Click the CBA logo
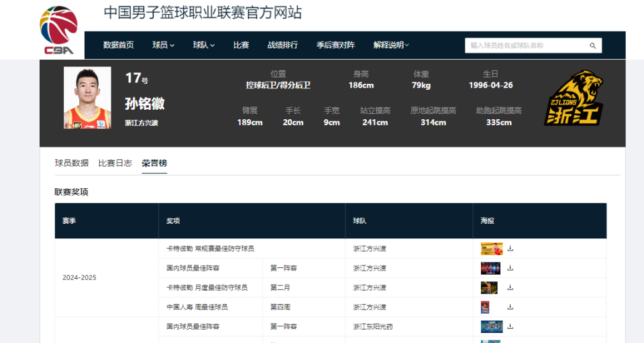644x343 pixels. tap(58, 30)
